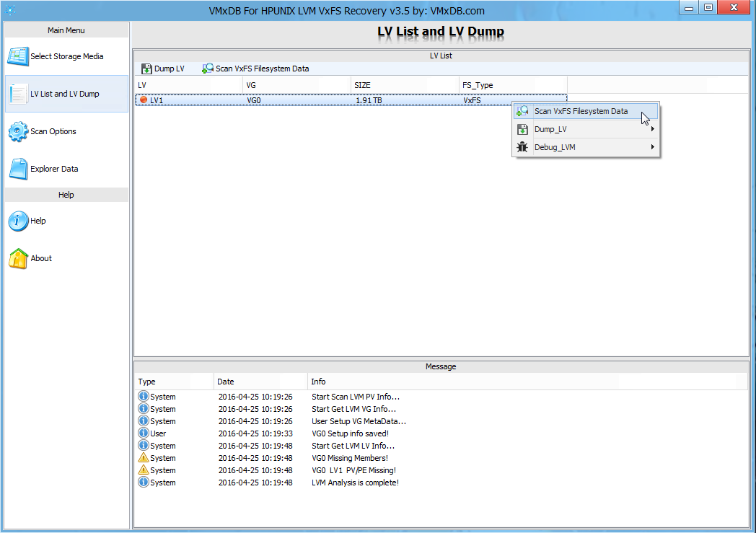Click the Select Storage Media icon
756x533 pixels.
(18, 56)
